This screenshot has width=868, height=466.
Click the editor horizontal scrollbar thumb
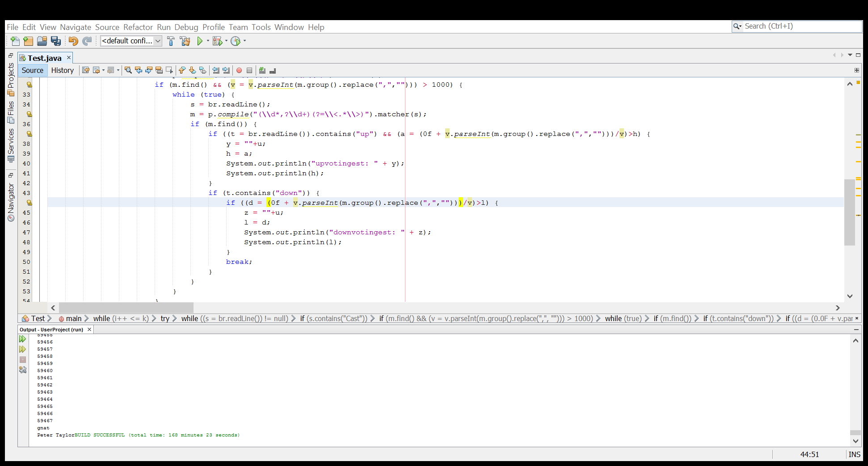(126, 308)
